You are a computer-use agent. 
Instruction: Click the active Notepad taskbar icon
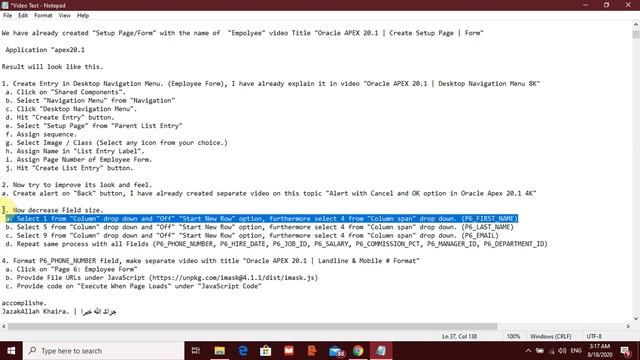click(381, 351)
